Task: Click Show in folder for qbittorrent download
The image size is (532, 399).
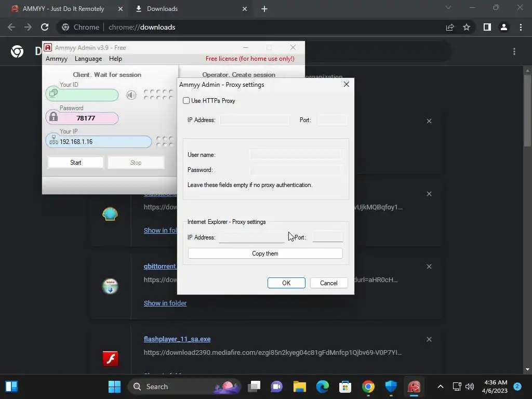Action: click(165, 303)
